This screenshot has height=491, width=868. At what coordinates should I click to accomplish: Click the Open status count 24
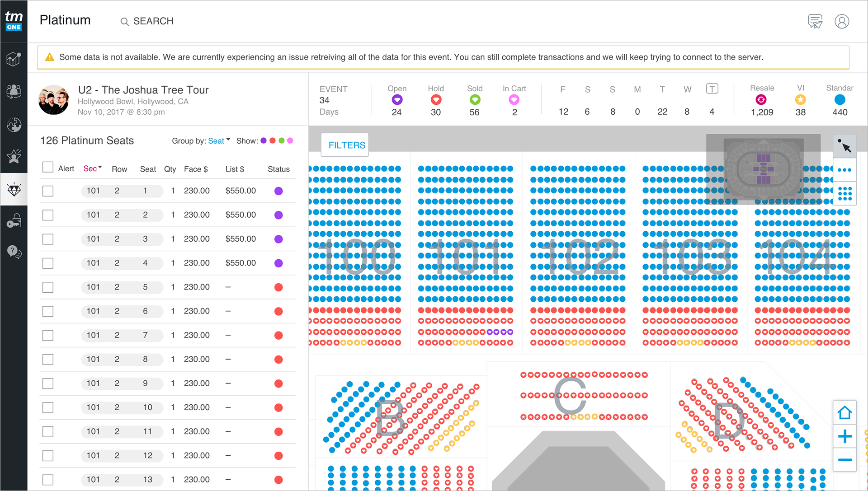[396, 112]
